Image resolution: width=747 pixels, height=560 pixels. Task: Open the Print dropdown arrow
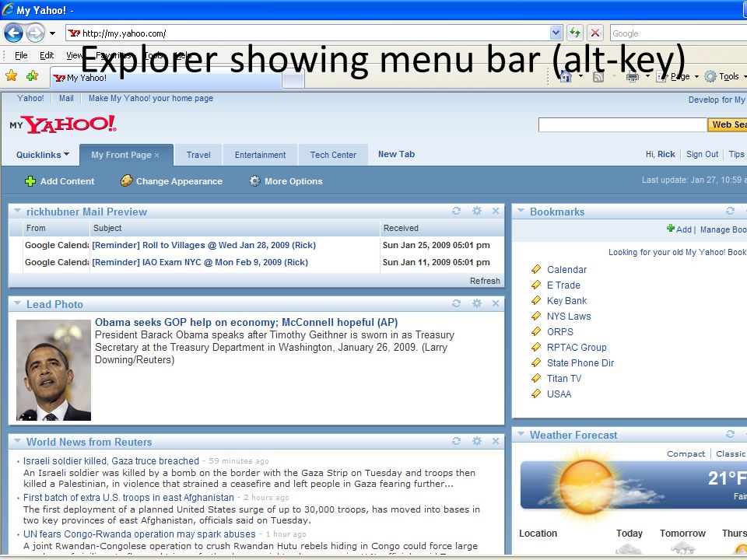[647, 76]
